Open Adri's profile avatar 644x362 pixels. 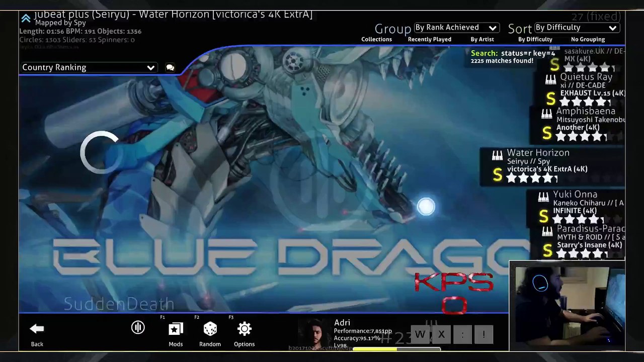[314, 333]
